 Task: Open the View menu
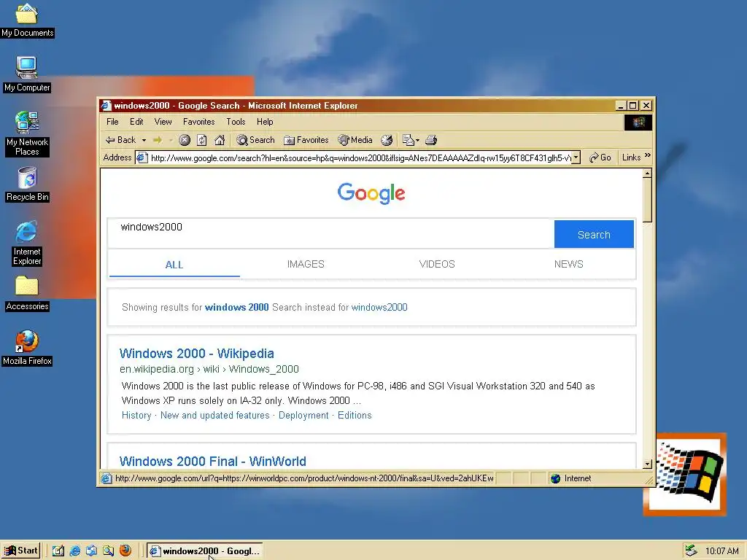[x=163, y=122]
